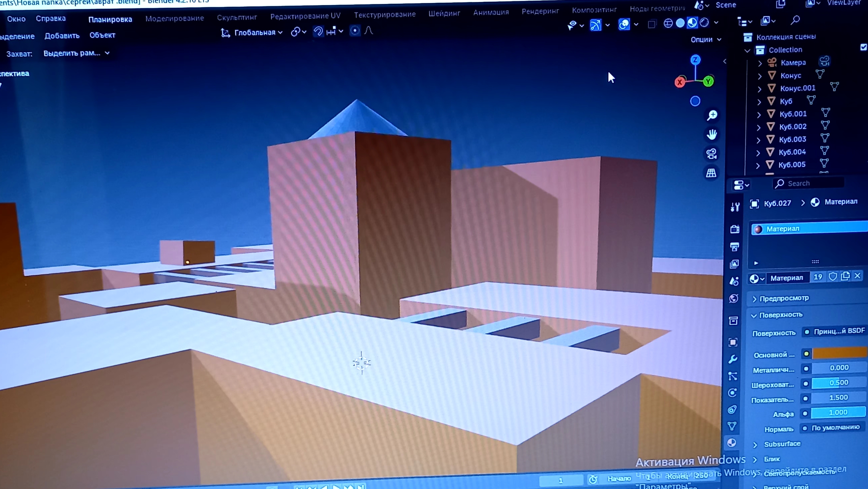
Task: Unlink material with the X icon
Action: coord(858,276)
